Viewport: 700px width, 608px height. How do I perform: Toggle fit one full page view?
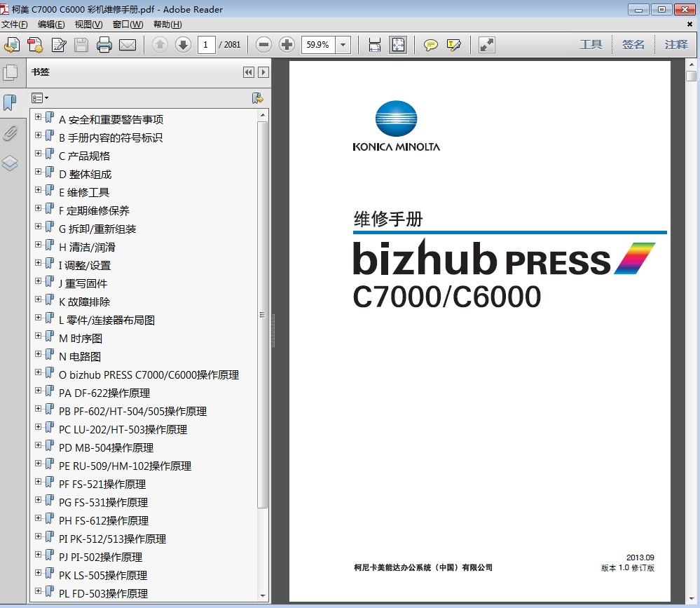(x=398, y=45)
